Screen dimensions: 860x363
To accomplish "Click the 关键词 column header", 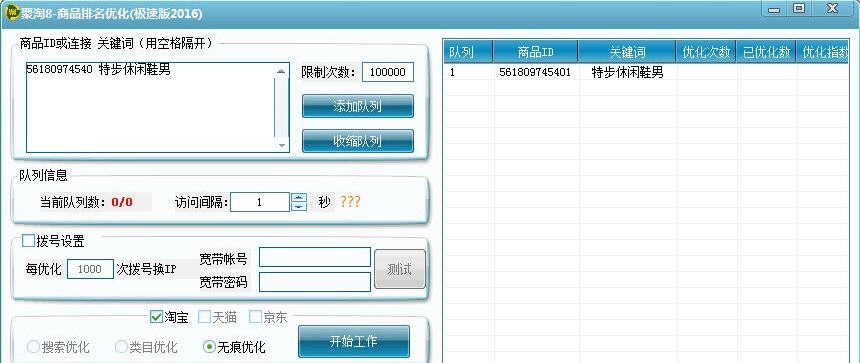I will pos(627,52).
